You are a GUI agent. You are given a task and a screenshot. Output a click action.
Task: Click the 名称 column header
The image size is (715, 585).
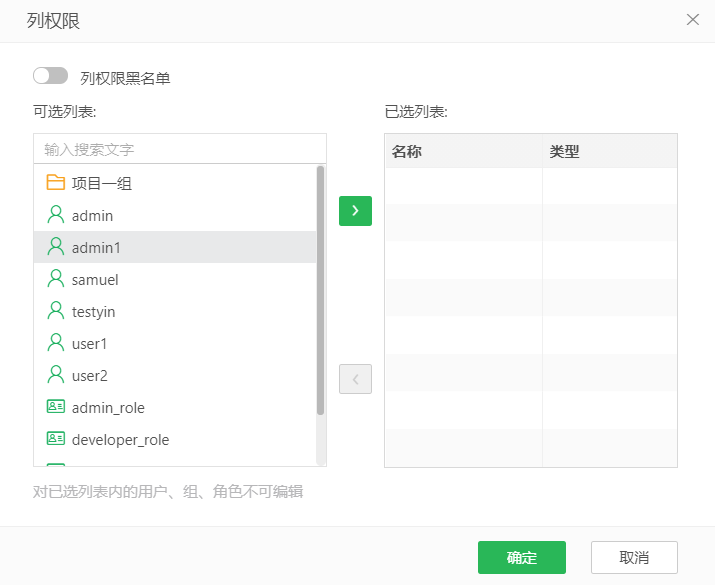(x=406, y=152)
